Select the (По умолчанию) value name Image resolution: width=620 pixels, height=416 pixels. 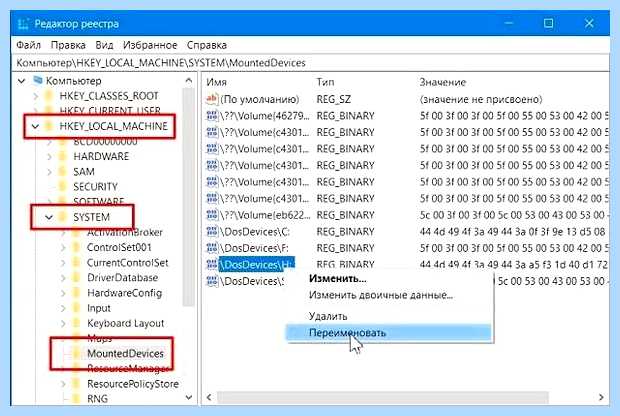click(260, 99)
